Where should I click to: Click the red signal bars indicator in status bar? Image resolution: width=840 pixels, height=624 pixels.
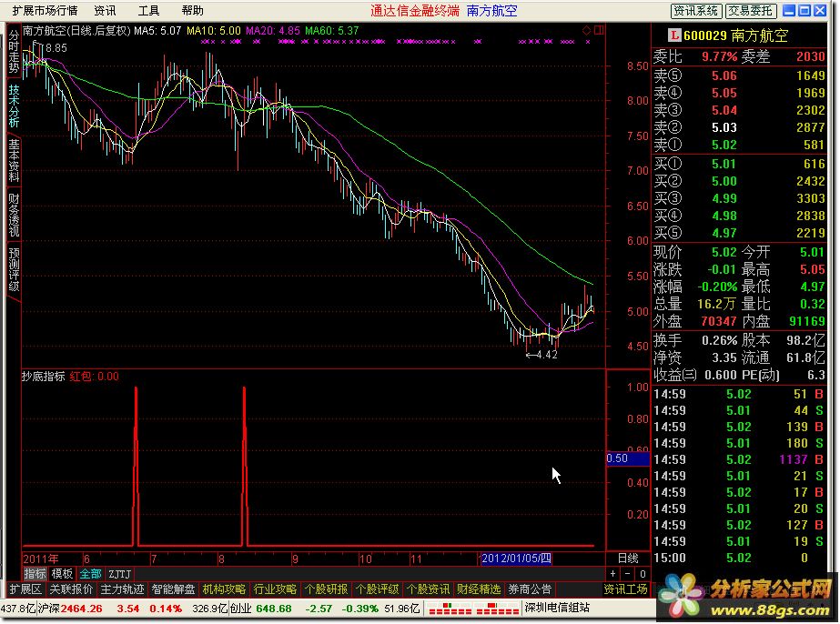click(474, 609)
